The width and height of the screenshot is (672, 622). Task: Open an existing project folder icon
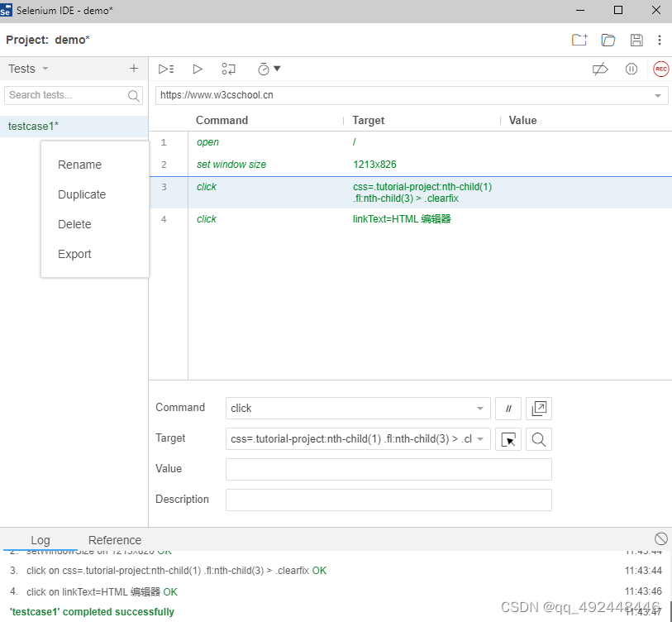pos(608,40)
